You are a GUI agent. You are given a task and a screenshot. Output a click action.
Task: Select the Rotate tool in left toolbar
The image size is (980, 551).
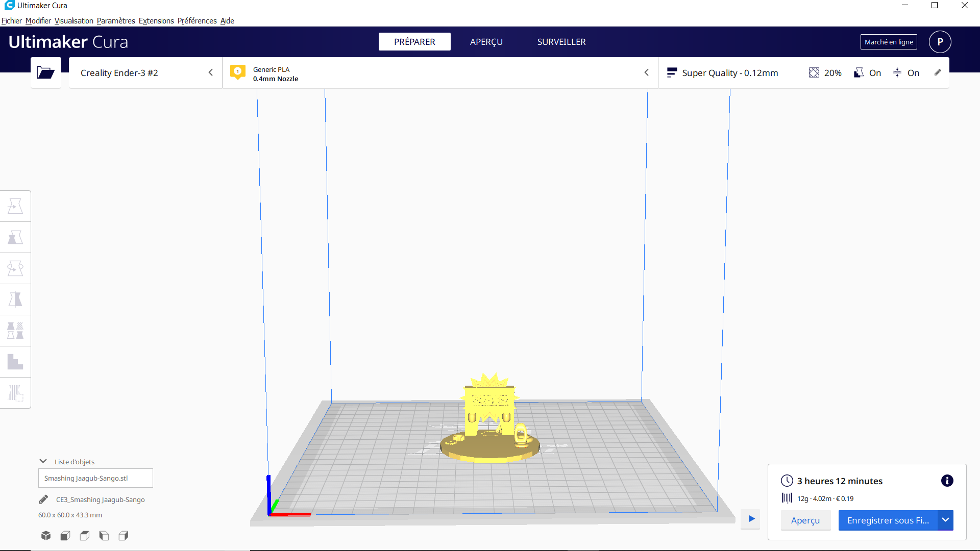[15, 268]
